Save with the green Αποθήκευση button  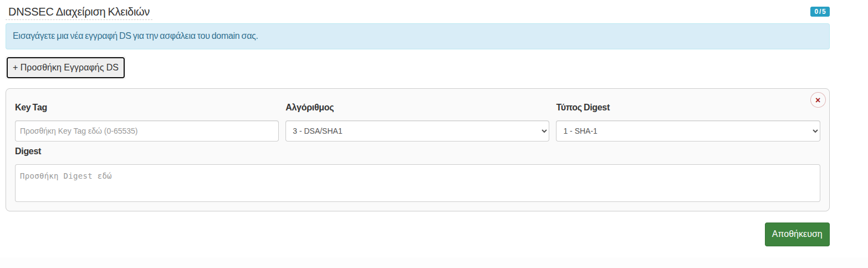click(x=796, y=234)
